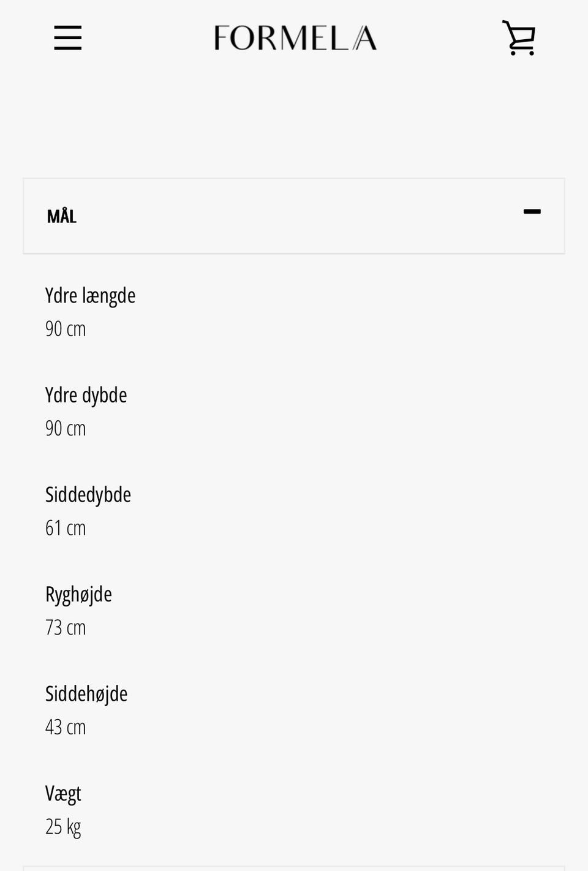
Task: Click the 25 kg weight value
Action: click(x=63, y=828)
